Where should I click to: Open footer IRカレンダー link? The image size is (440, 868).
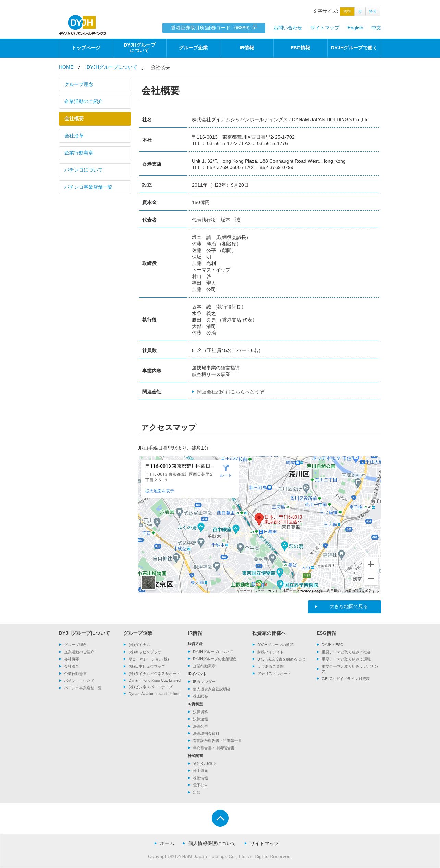pyautogui.click(x=204, y=682)
